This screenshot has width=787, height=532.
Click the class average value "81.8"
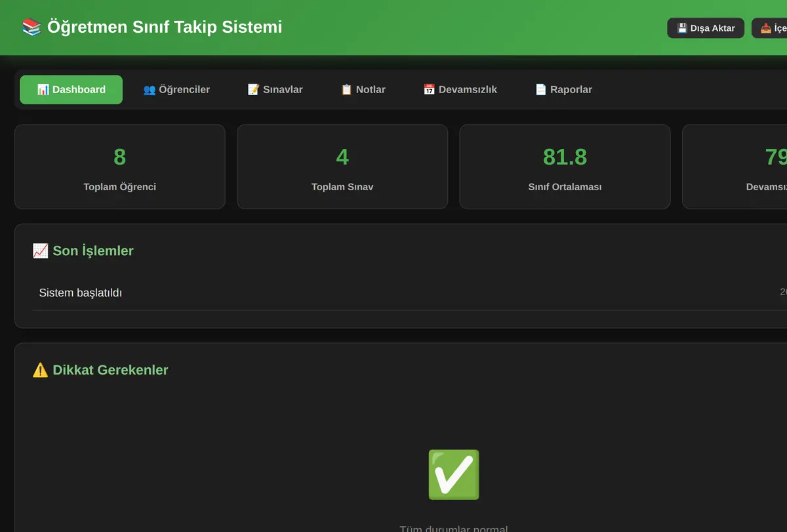(565, 157)
